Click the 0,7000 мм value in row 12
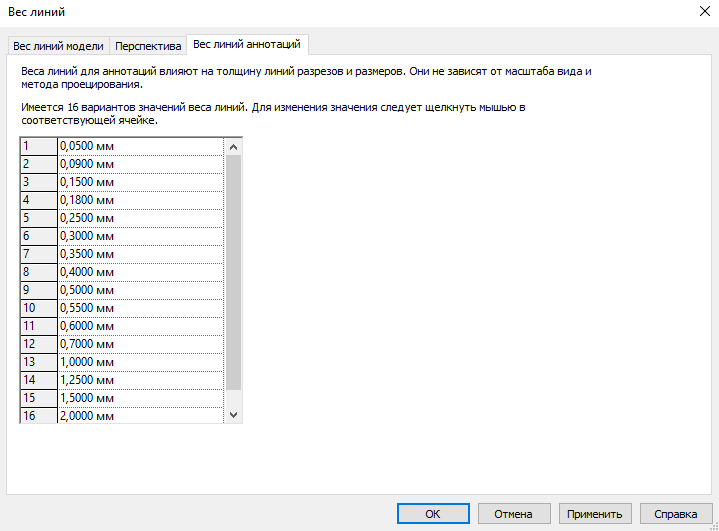Image resolution: width=719 pixels, height=531 pixels. pyautogui.click(x=140, y=344)
